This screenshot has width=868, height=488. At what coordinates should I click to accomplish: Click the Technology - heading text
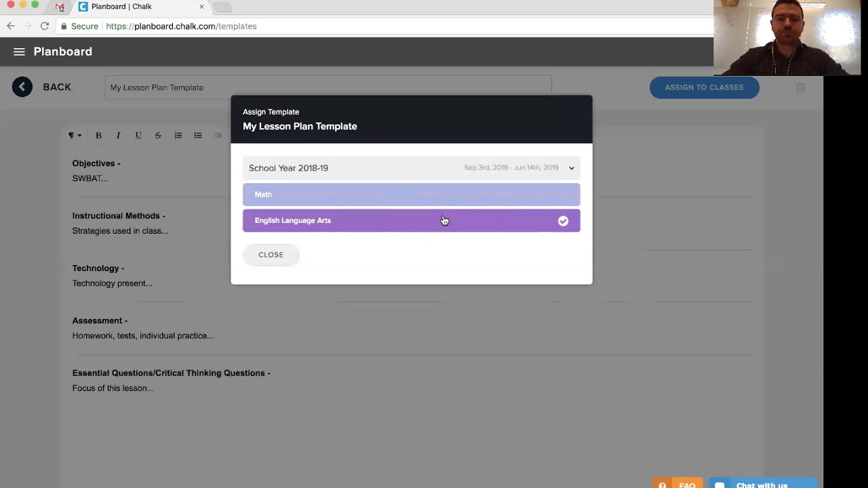point(98,268)
